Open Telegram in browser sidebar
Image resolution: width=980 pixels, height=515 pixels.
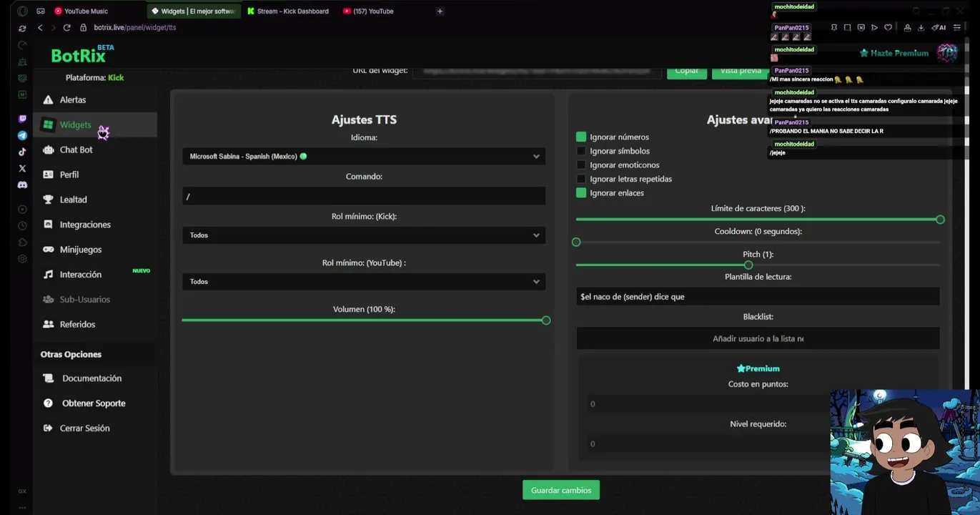[x=22, y=135]
